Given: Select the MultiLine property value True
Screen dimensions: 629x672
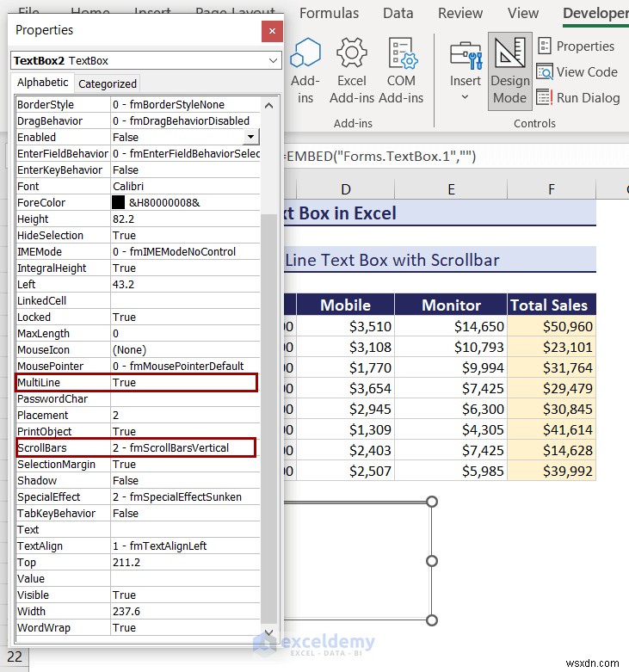Looking at the screenshot, I should click(x=185, y=382).
